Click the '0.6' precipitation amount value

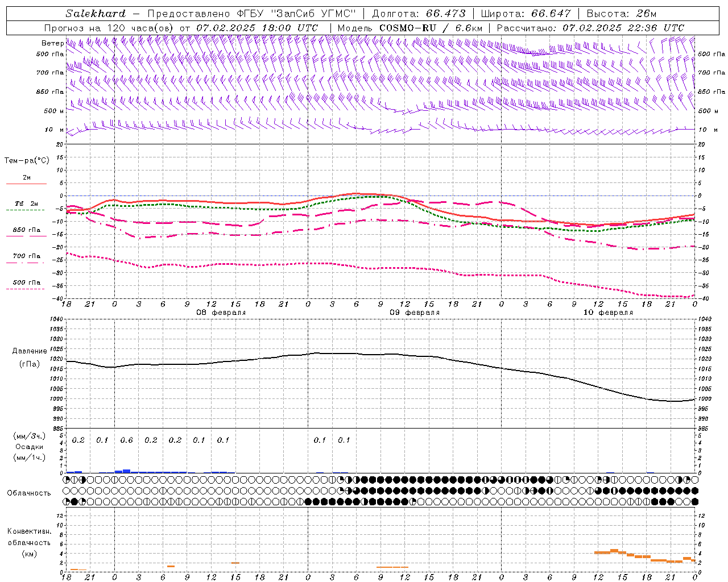(x=126, y=440)
